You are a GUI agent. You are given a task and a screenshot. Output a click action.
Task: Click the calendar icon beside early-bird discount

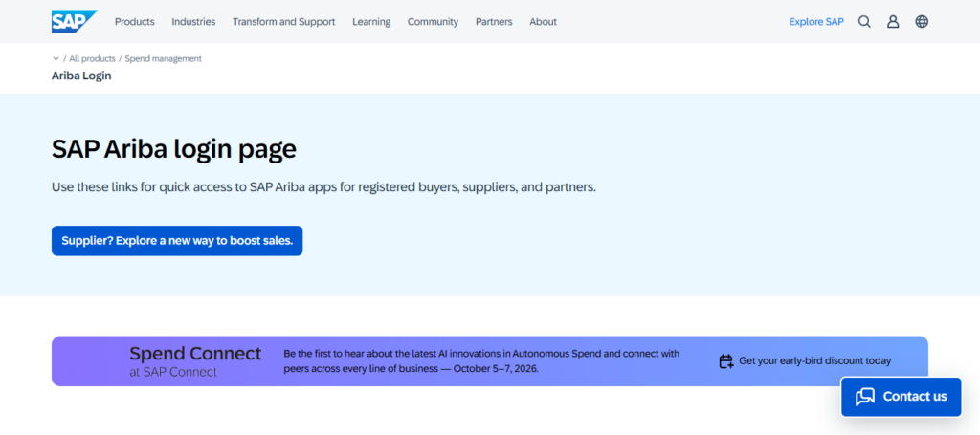tap(726, 361)
